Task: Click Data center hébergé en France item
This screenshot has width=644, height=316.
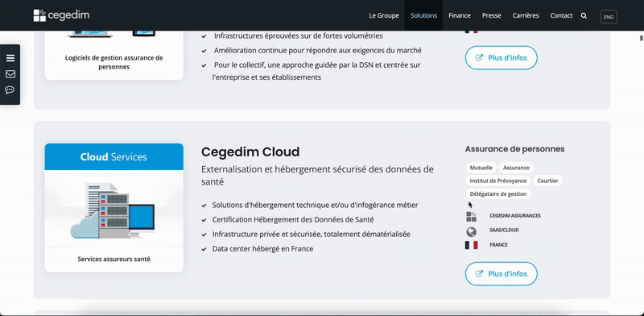Action: (262, 249)
